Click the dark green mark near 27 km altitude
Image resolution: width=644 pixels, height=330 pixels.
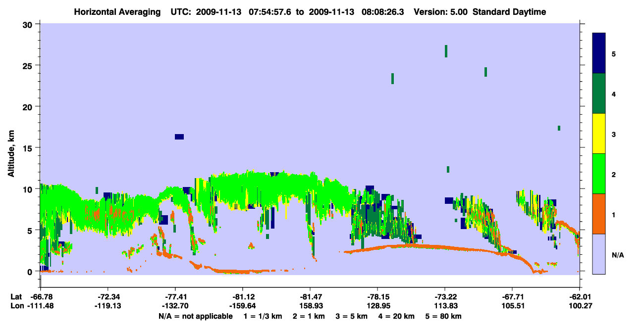click(446, 51)
